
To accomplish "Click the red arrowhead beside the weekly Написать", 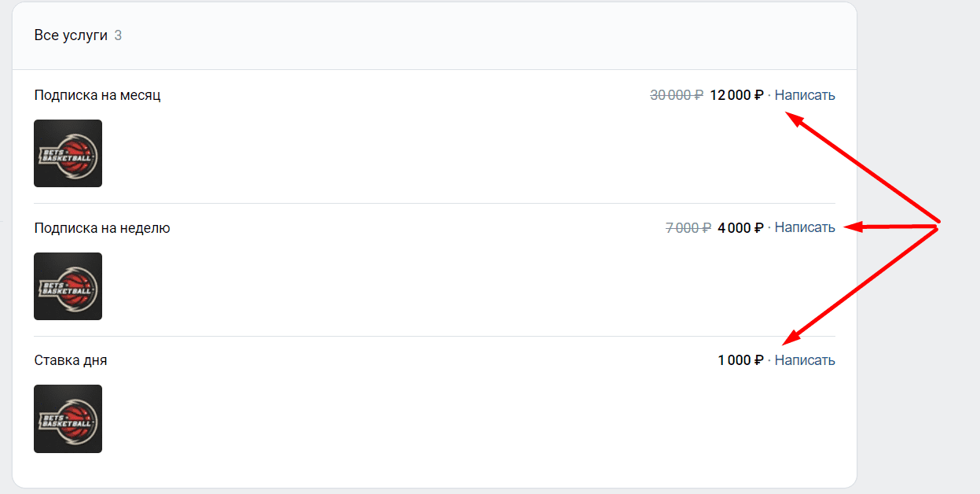I will click(853, 227).
